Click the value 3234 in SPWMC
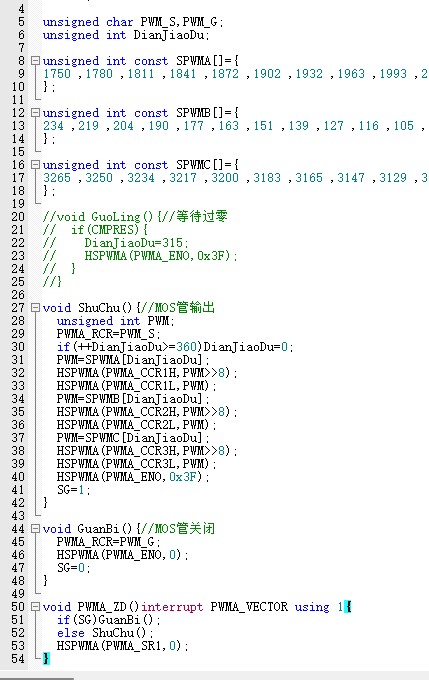Screen dimensions: 429x680 pyautogui.click(x=141, y=178)
